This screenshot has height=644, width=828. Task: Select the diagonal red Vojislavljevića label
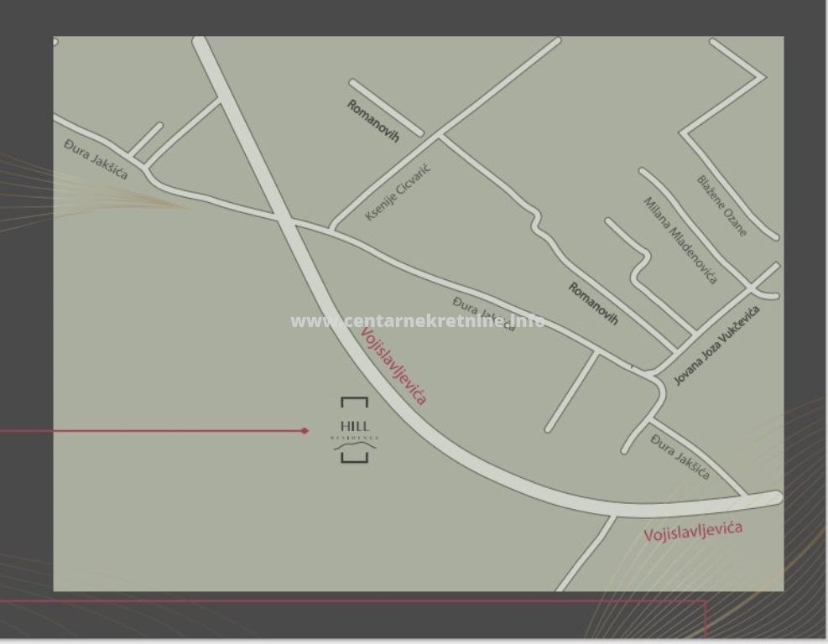[393, 366]
